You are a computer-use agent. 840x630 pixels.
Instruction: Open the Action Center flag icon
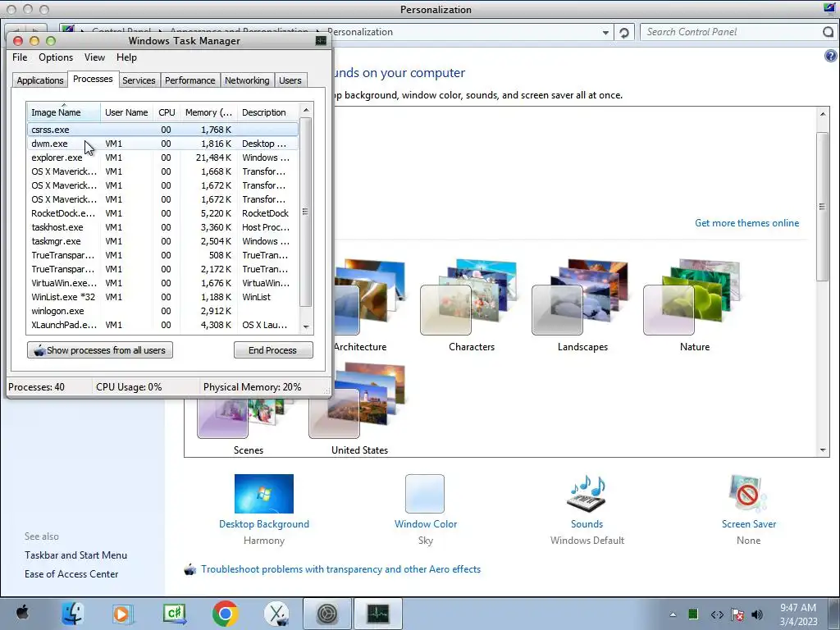click(737, 614)
